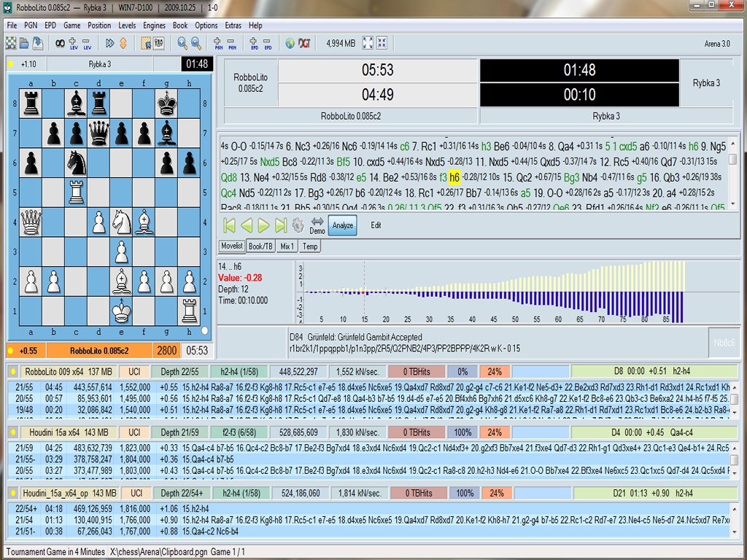Open the Levels menu
This screenshot has width=747, height=560.
pos(127,26)
